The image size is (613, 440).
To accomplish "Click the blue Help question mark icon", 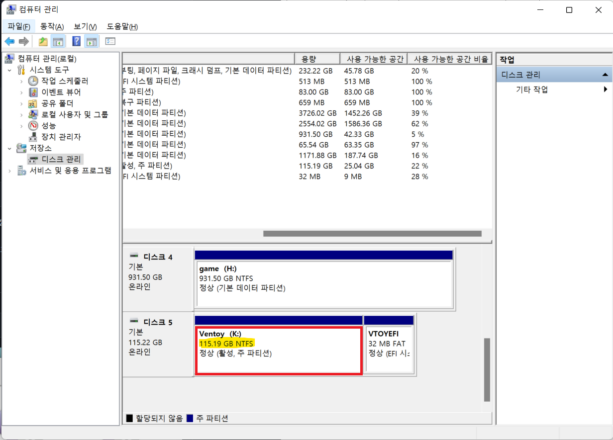I will [75, 41].
